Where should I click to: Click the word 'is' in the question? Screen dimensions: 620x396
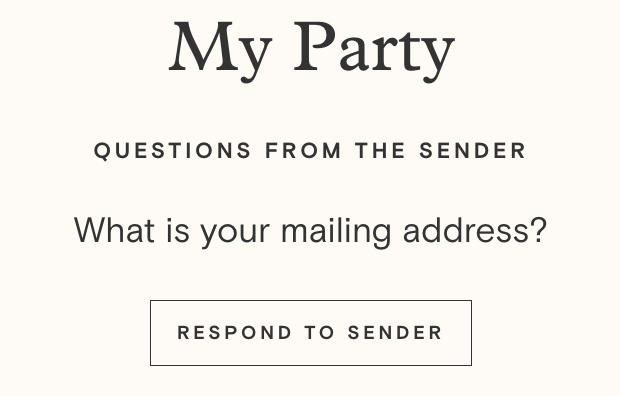coord(178,230)
